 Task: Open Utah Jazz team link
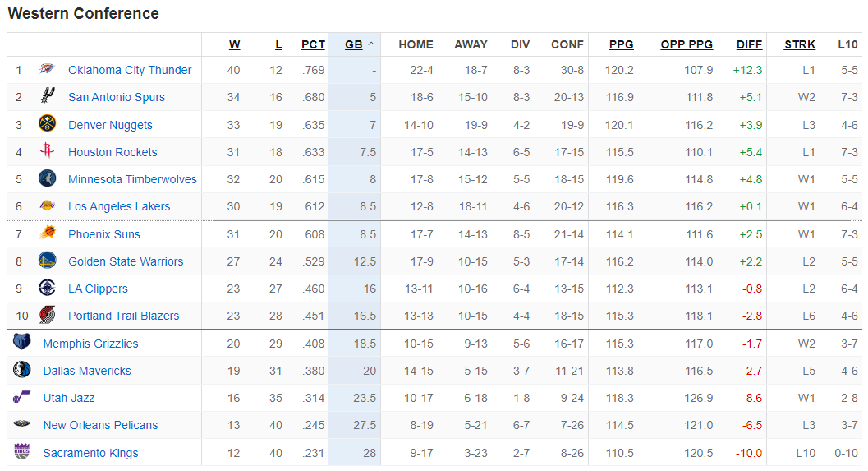pos(69,398)
